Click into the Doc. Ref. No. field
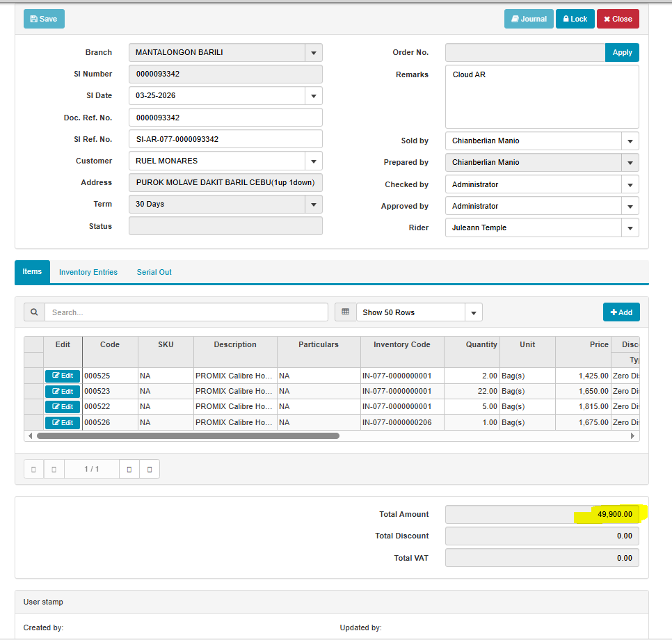 (225, 118)
